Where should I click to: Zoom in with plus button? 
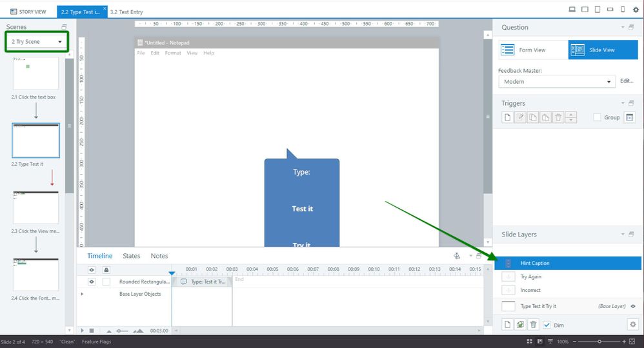point(624,342)
